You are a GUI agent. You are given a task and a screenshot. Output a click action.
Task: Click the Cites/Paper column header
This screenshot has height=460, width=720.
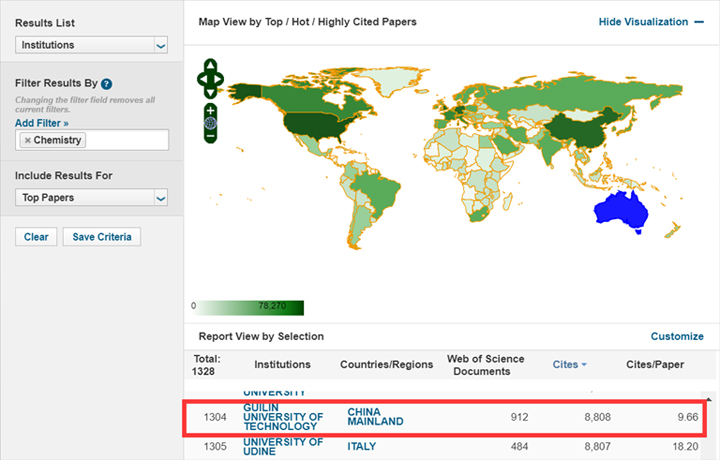coord(656,365)
